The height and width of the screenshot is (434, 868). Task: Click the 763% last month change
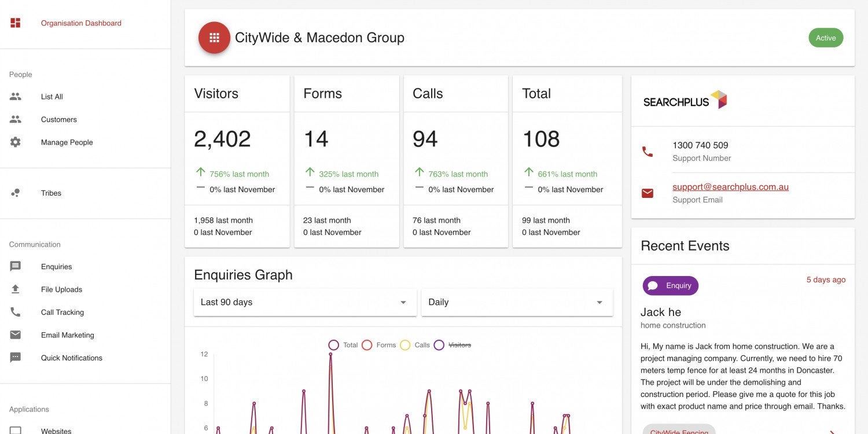click(458, 174)
